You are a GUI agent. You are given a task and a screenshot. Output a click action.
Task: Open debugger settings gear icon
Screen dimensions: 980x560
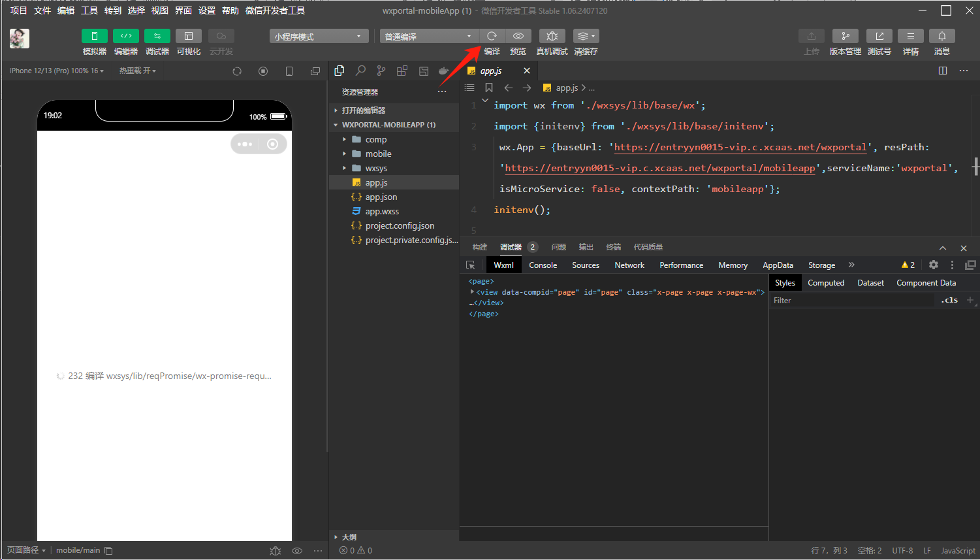(934, 265)
